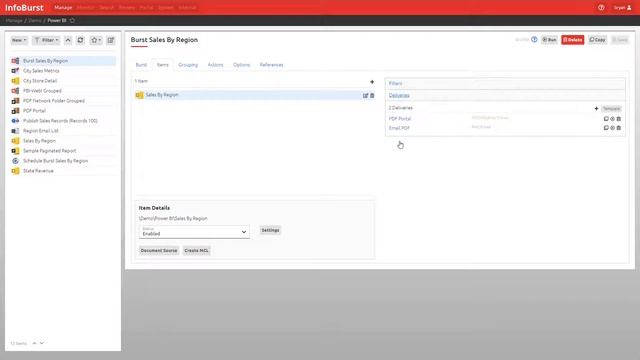
Task: Copy the Email PDF delivery
Action: click(x=606, y=128)
